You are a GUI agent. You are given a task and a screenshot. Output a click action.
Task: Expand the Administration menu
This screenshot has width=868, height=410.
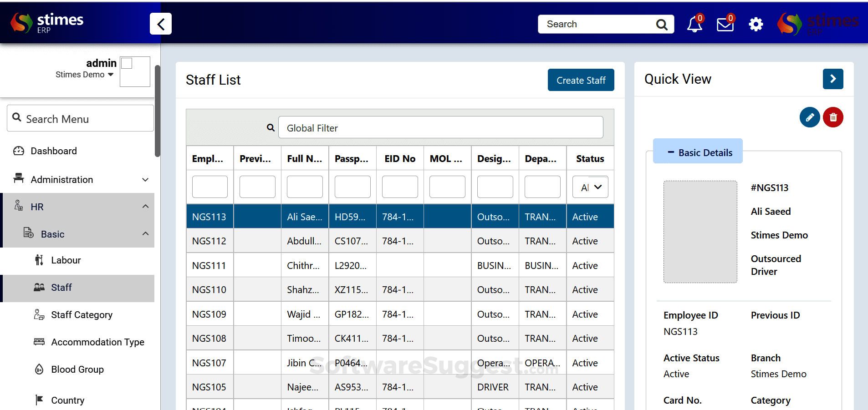61,179
